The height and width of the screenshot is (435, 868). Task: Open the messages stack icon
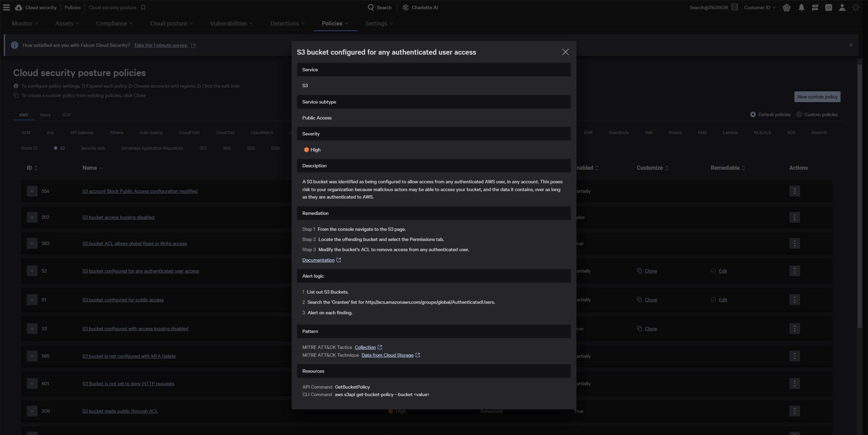pos(815,7)
